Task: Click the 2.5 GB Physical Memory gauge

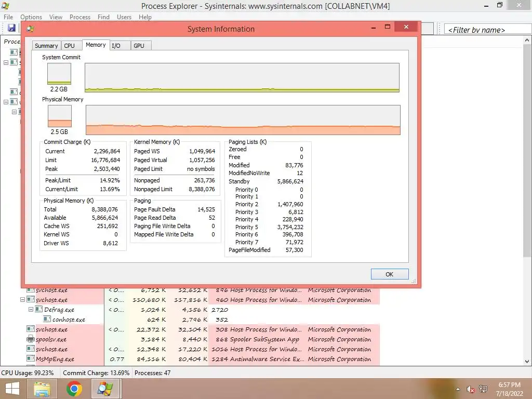Action: [x=60, y=116]
